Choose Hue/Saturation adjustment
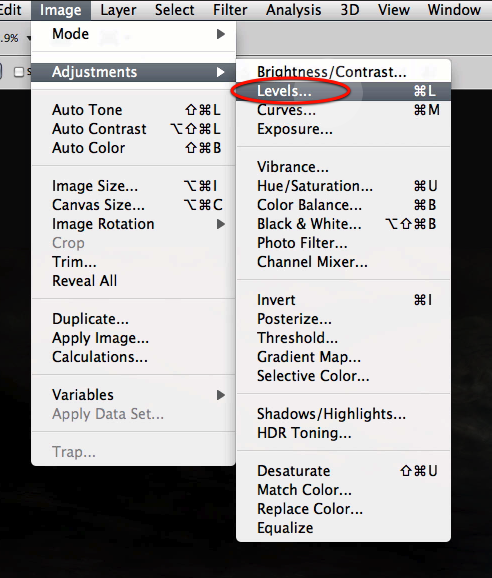Viewport: 492px width, 578px height. click(x=343, y=186)
